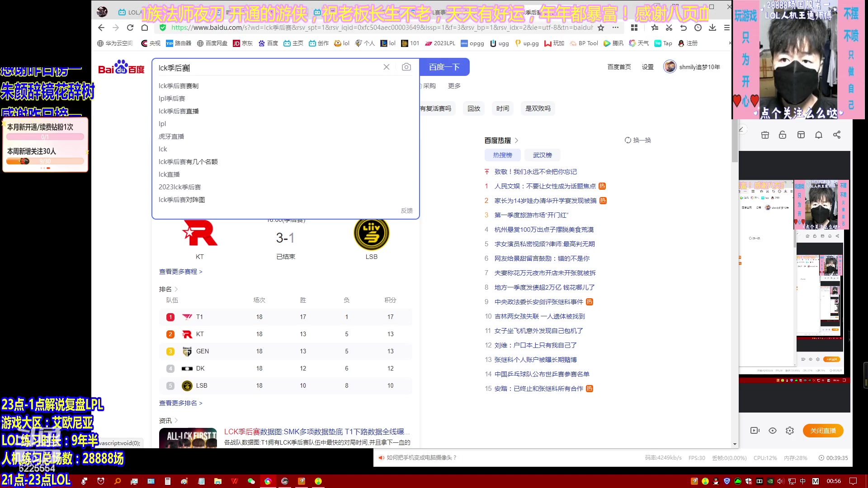Open WeChat from the taskbar
The width and height of the screenshot is (868, 488).
coord(251,481)
